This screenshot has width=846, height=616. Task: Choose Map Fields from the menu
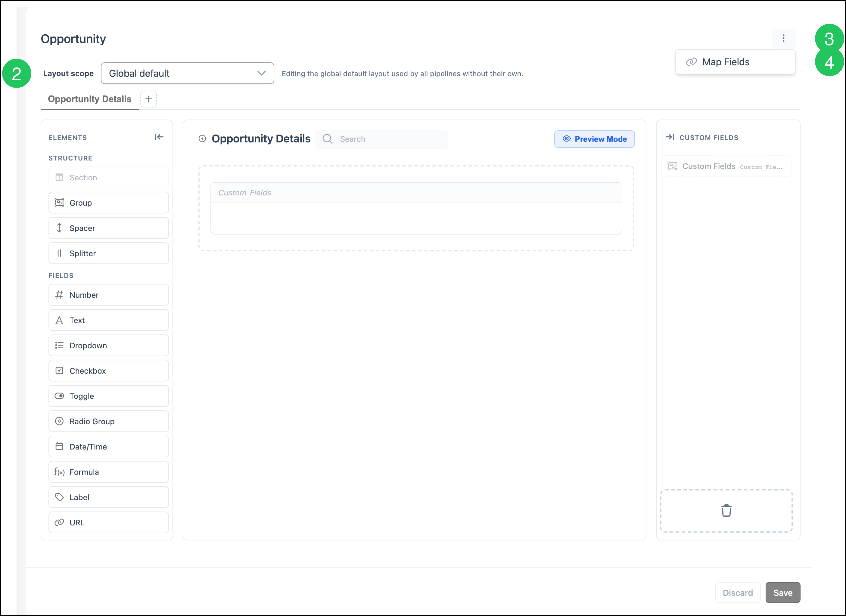[x=735, y=62]
